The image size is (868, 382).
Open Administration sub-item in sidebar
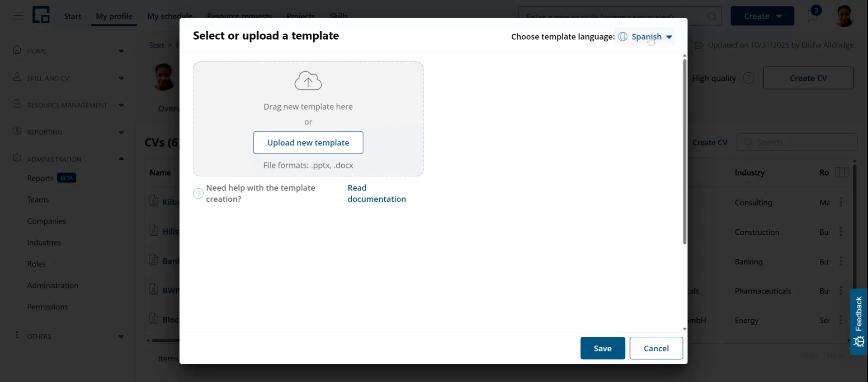[x=52, y=285]
